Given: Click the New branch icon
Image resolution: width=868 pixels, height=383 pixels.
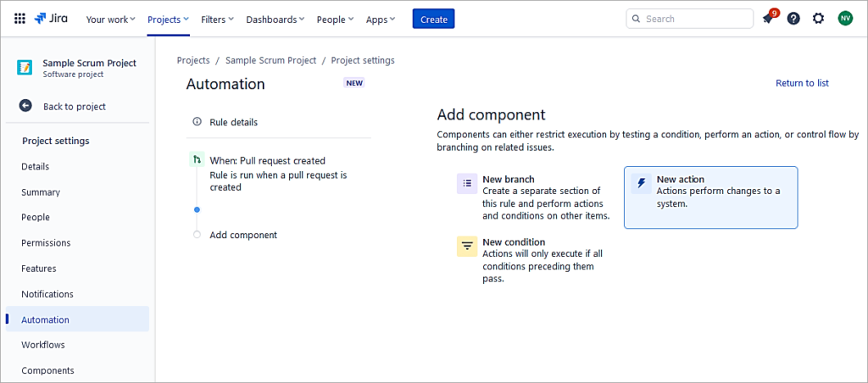Looking at the screenshot, I should [467, 183].
